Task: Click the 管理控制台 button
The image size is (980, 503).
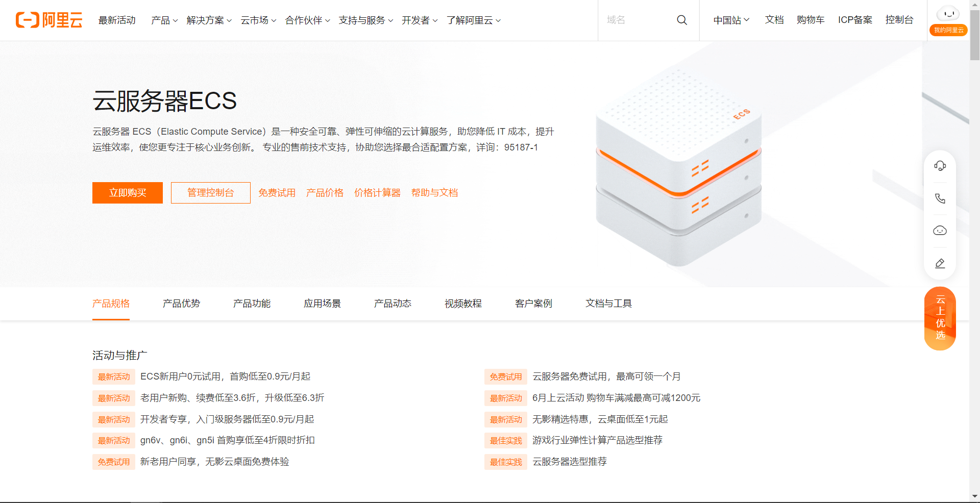Action: coord(211,193)
